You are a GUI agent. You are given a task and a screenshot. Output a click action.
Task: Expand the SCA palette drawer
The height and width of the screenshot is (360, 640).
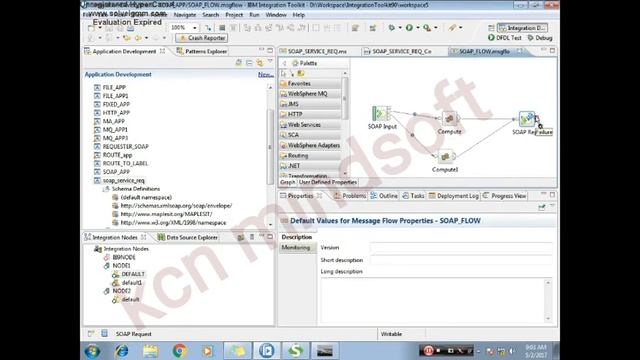pyautogui.click(x=310, y=135)
